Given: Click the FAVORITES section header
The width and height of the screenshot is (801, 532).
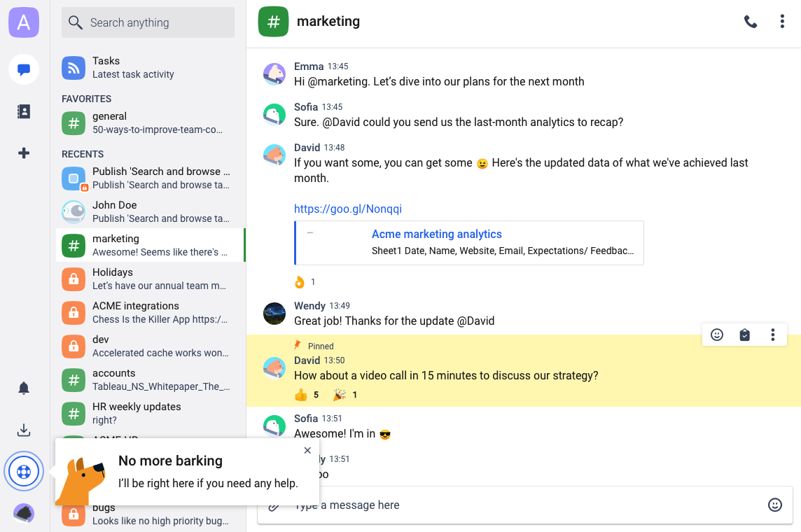Looking at the screenshot, I should point(86,99).
